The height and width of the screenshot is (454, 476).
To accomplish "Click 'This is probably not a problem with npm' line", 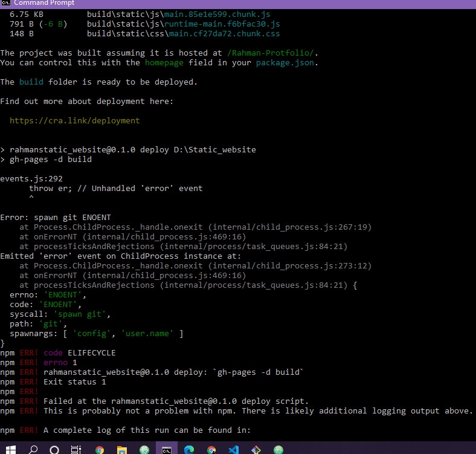I will [259, 411].
